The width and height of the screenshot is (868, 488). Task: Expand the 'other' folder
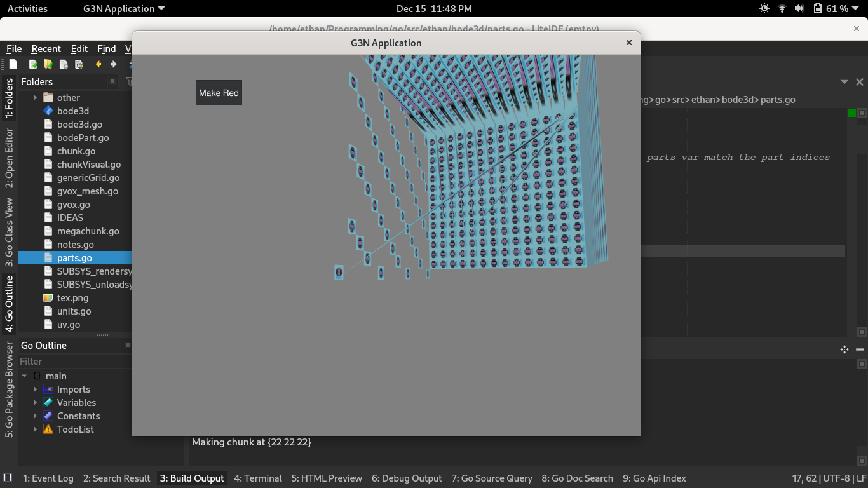pos(36,98)
